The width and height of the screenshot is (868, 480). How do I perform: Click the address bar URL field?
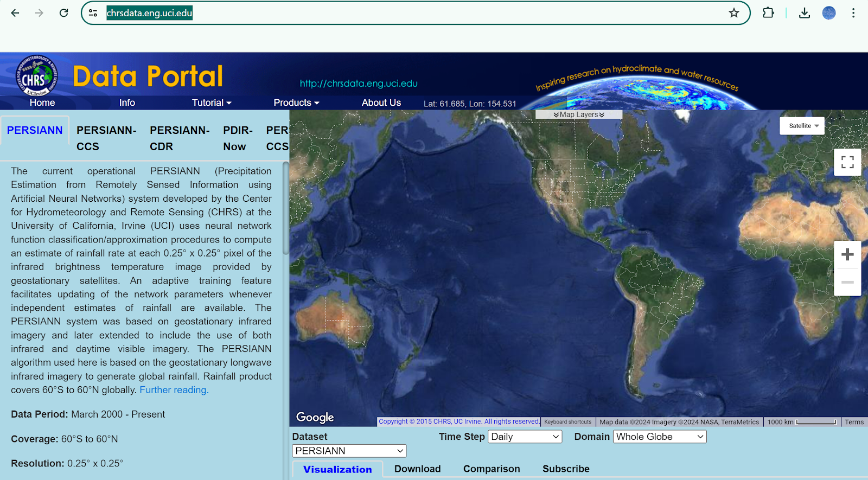[x=415, y=13]
